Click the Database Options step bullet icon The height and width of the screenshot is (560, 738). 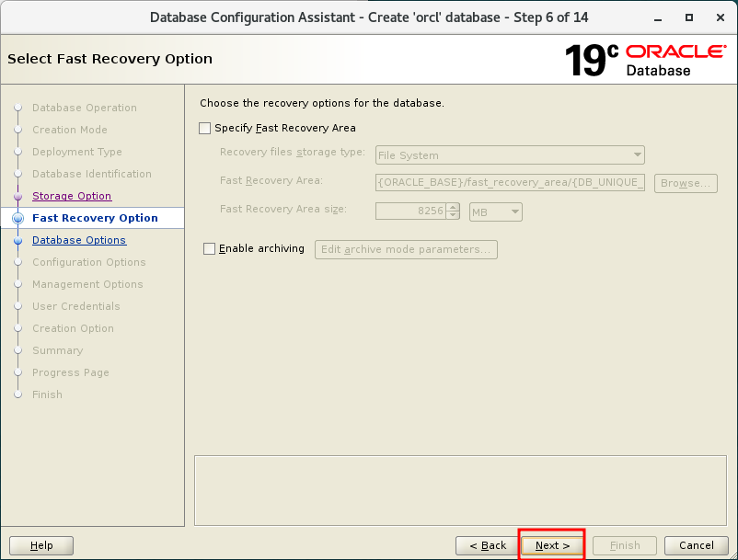click(x=17, y=241)
